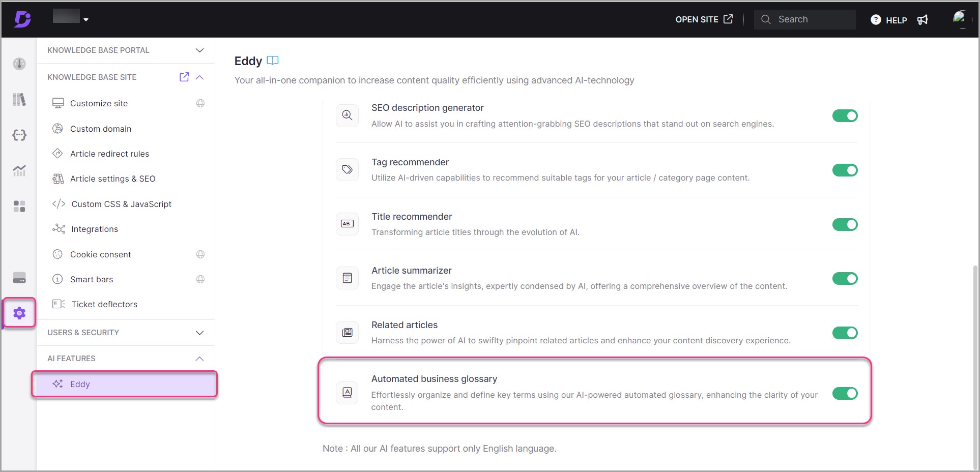Open the API documentation braces icon
980x472 pixels.
coord(19,135)
